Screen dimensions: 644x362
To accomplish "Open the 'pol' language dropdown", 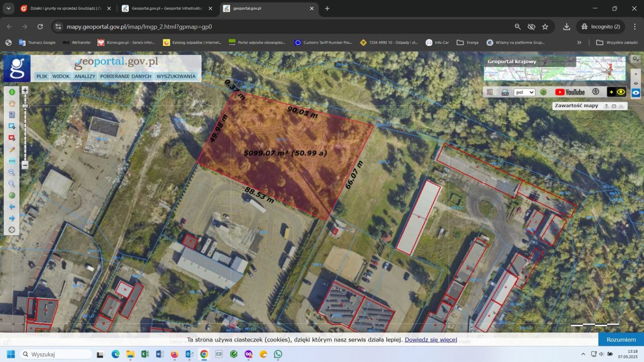I will coord(524,93).
